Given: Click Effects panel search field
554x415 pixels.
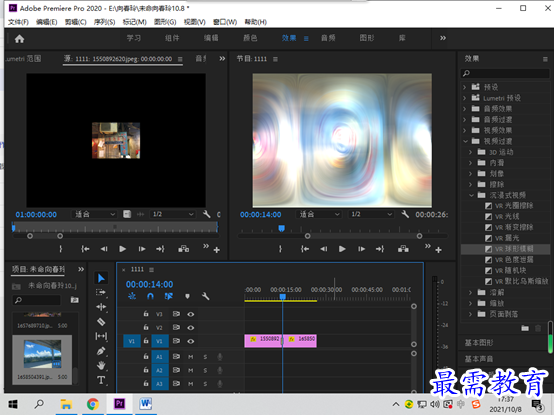Looking at the screenshot, I should coord(505,73).
